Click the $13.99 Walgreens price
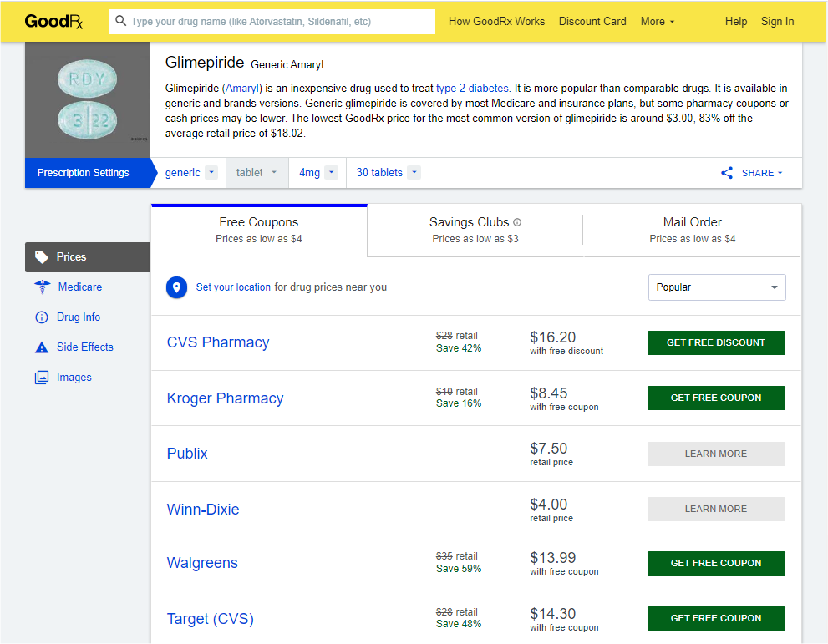 pyautogui.click(x=553, y=558)
